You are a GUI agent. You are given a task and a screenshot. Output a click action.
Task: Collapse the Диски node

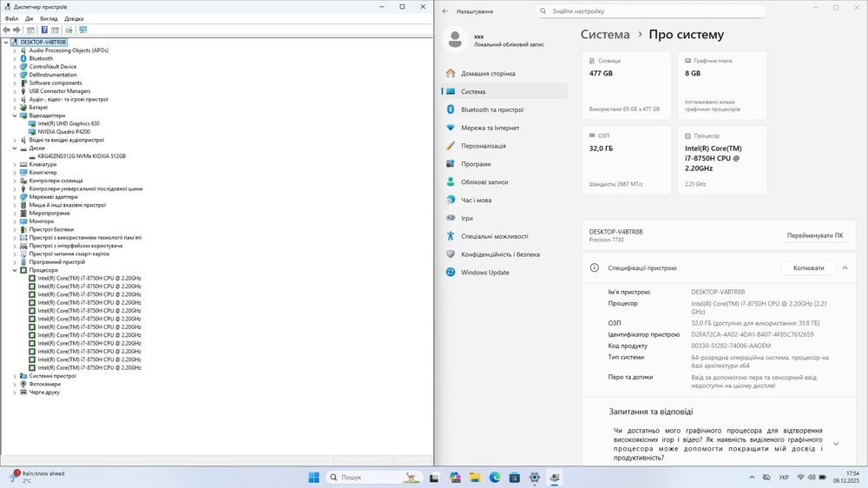pyautogui.click(x=15, y=148)
